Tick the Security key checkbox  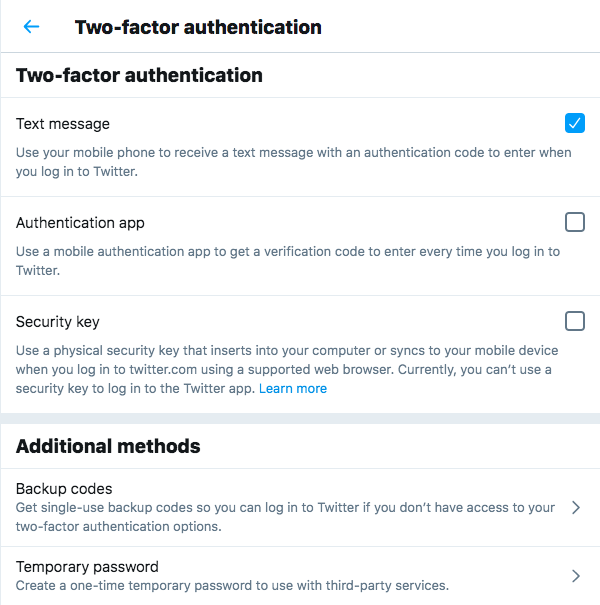575,321
